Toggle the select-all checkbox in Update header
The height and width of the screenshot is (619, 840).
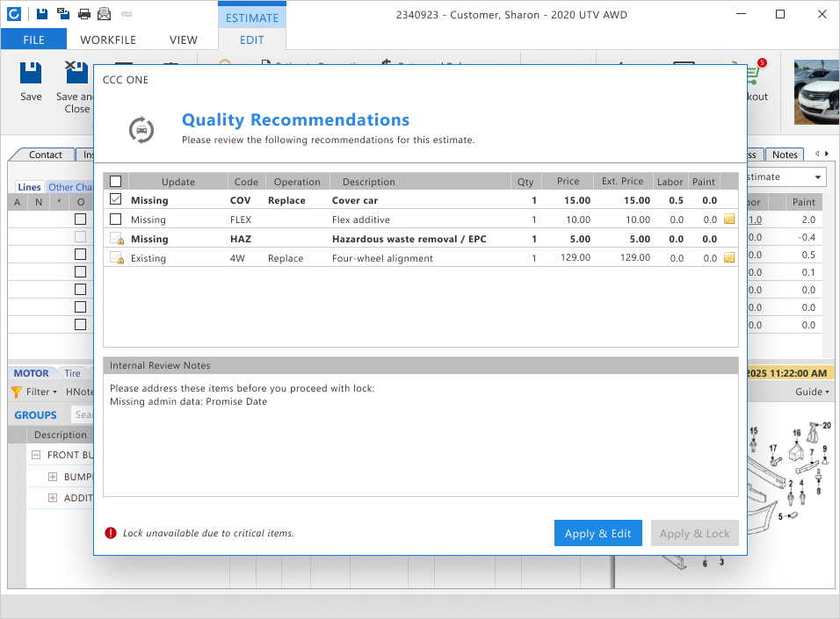pos(116,181)
